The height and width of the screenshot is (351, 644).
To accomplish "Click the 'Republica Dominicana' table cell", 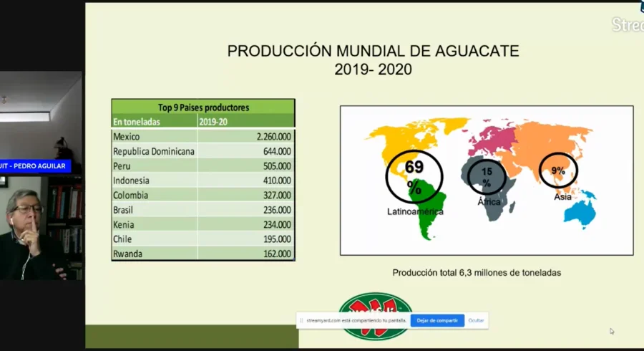I will 155,151.
